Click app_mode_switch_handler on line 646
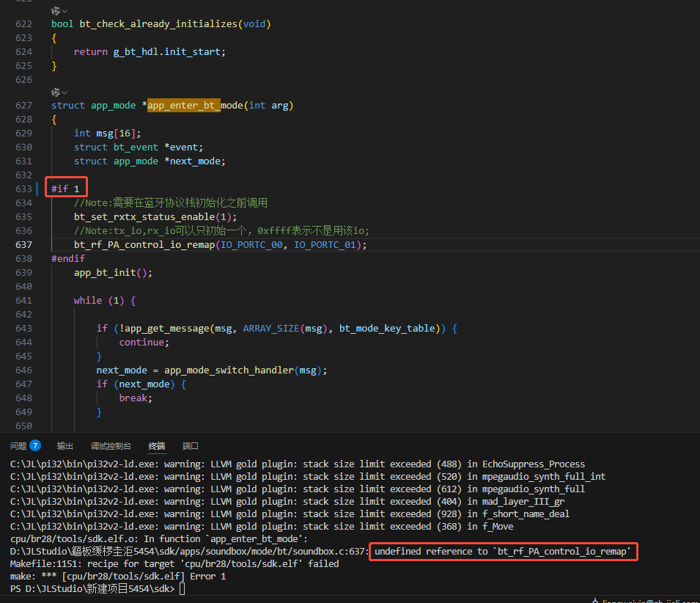Viewport: 700px width, 603px height. click(229, 370)
